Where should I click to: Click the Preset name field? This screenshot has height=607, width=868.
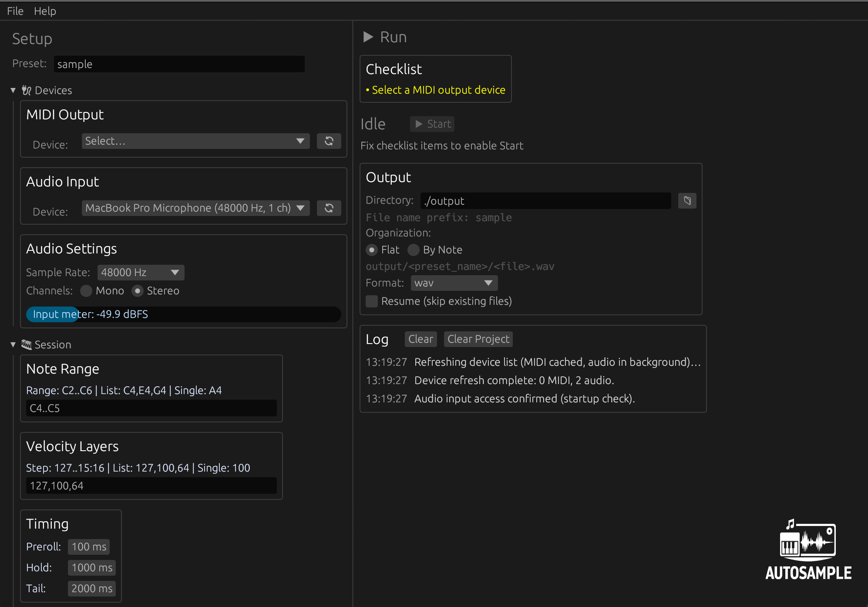click(x=179, y=64)
